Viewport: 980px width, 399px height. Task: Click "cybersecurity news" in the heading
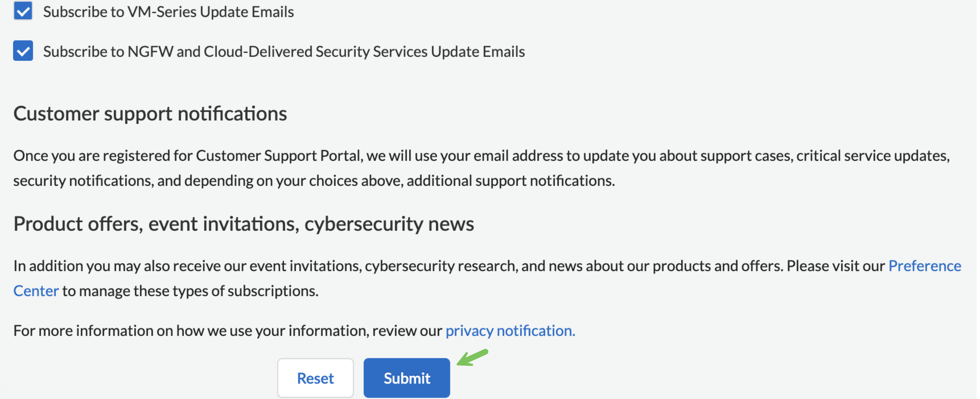[x=389, y=223]
